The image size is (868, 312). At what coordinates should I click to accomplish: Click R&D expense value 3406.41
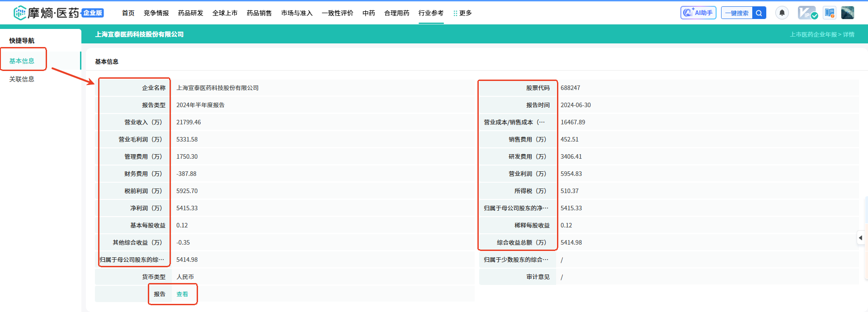click(x=571, y=156)
